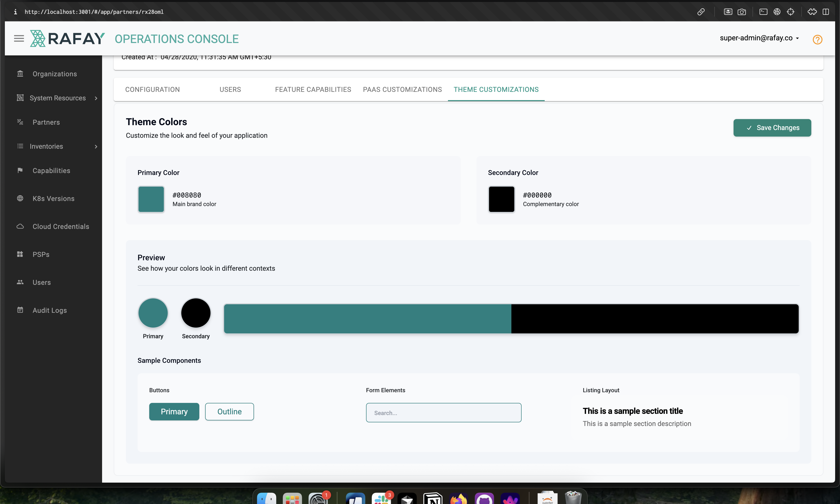Screen dimensions: 840x504
Task: Expand the System Resources submenu chevron
Action: 96,98
